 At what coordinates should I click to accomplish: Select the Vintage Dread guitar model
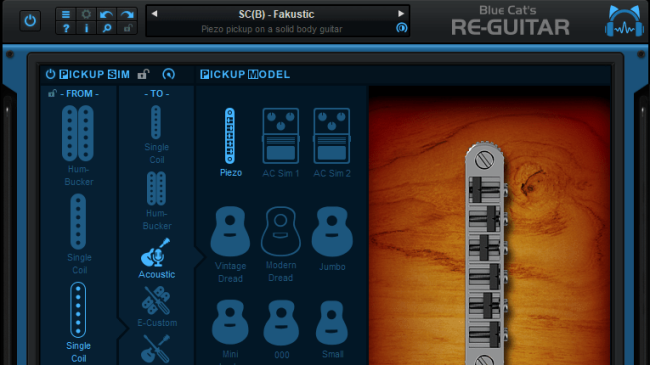(230, 244)
